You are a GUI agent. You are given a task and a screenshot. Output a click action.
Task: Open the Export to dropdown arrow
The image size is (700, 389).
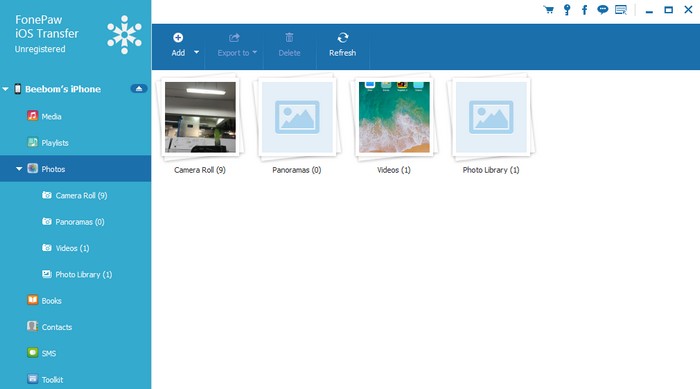pos(254,52)
